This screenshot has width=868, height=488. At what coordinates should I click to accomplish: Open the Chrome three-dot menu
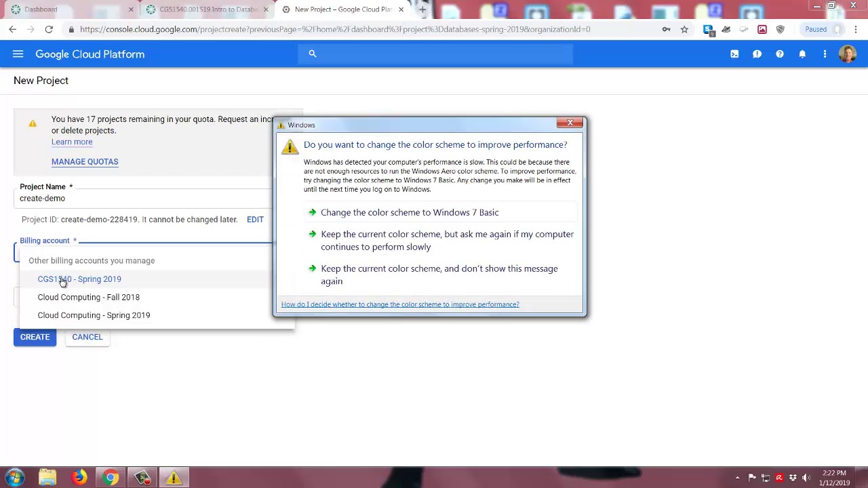coord(856,29)
